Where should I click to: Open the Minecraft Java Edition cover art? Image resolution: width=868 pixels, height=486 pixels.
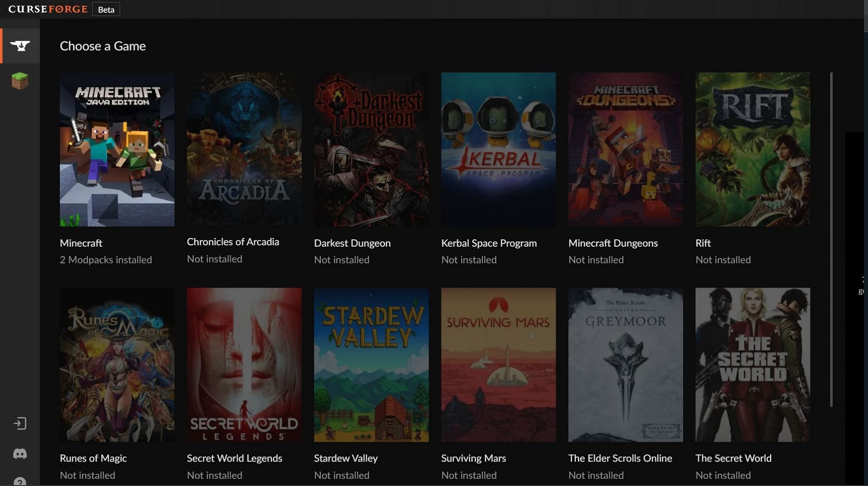pos(117,149)
